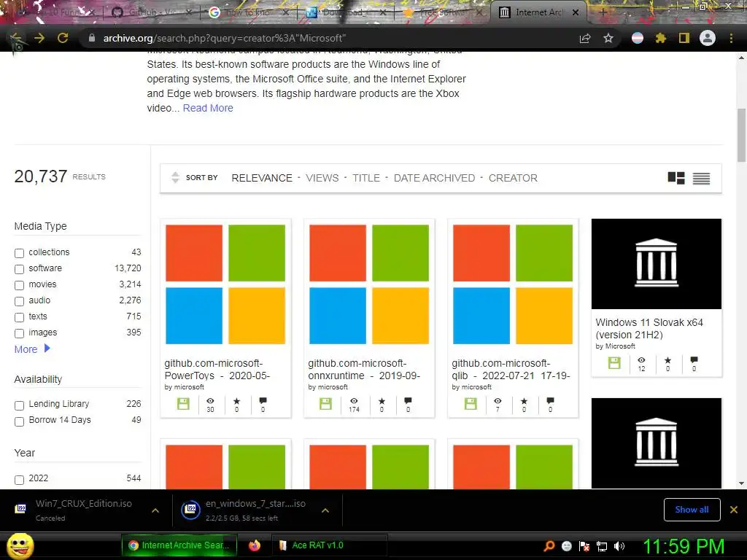This screenshot has height=560, width=747.
Task: Close the Internet Archive tab
Action: click(x=576, y=12)
